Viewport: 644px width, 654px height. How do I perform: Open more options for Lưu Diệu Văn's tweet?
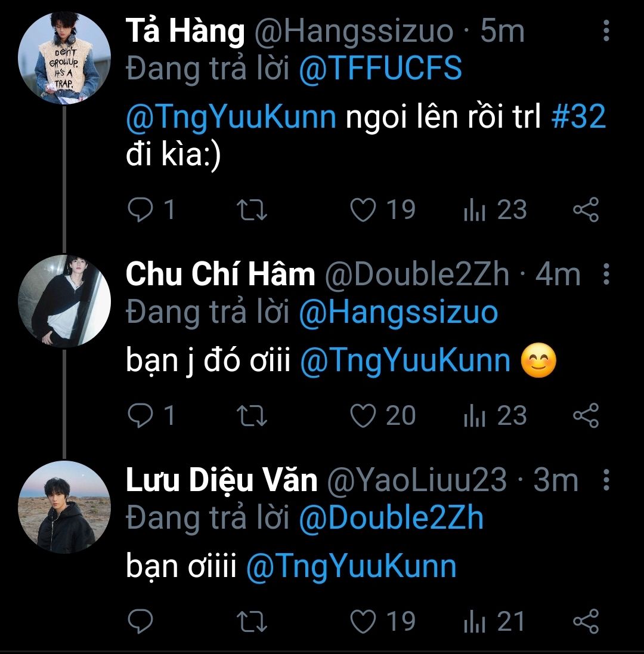coord(606,480)
